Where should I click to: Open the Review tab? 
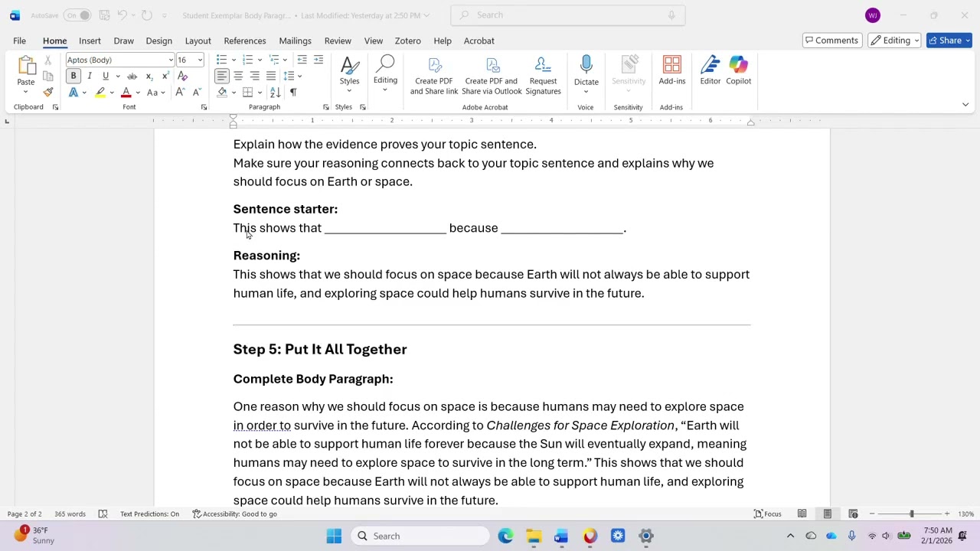[x=338, y=41]
